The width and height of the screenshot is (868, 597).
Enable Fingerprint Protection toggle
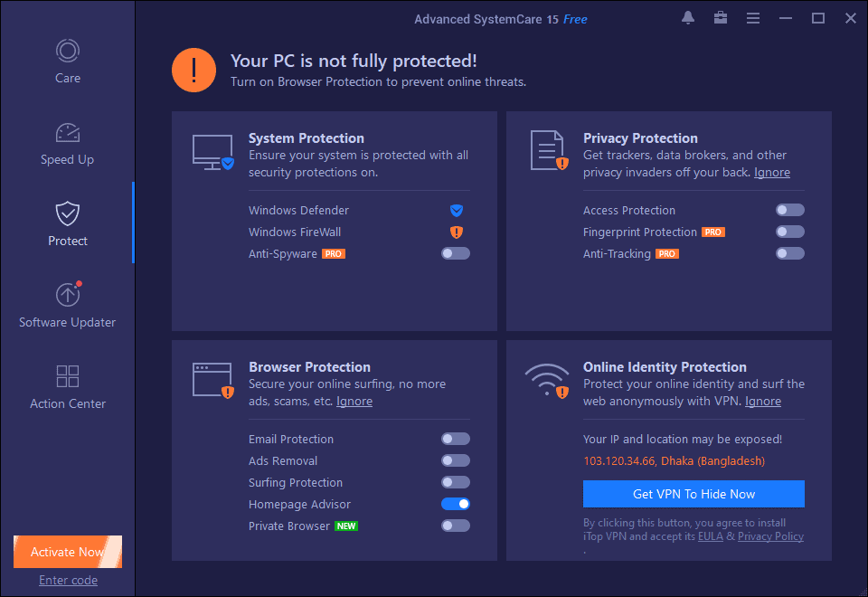click(x=790, y=232)
